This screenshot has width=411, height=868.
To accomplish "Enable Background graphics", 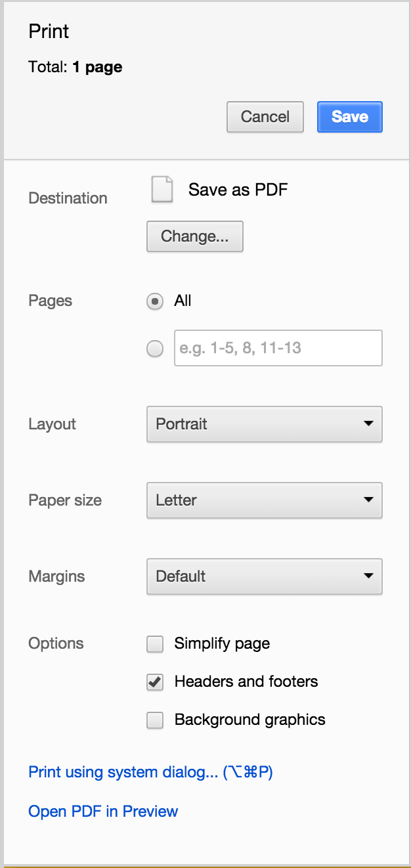I will (154, 720).
